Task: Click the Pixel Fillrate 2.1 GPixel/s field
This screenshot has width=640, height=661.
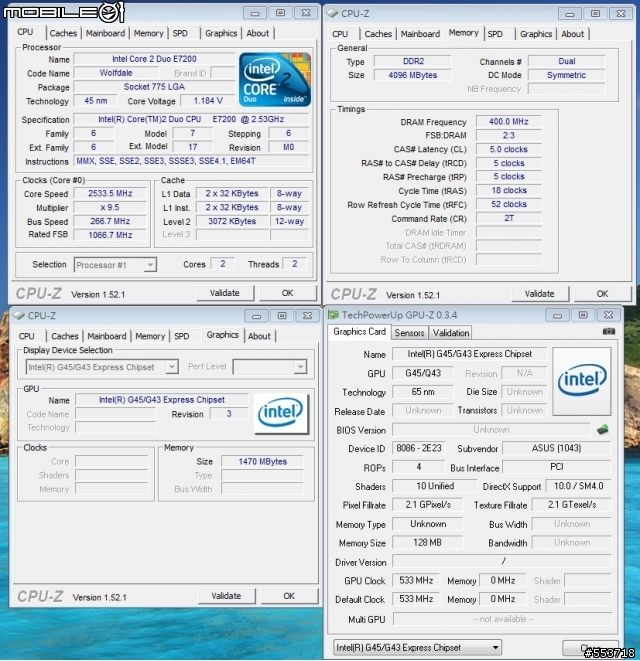Action: point(427,505)
